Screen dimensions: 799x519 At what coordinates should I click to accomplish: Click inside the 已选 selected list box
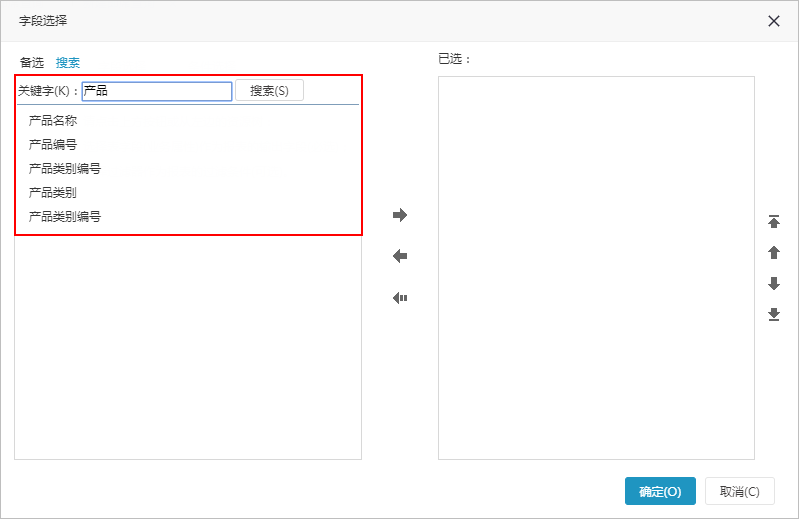(x=596, y=268)
